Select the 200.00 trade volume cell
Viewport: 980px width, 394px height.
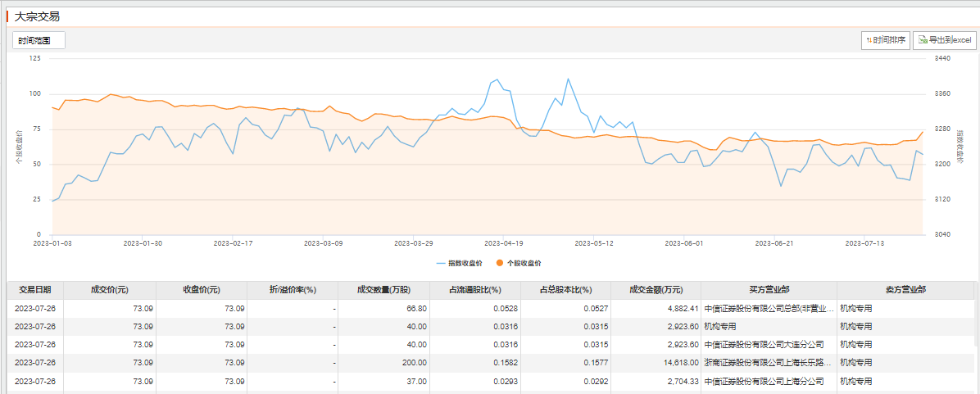pyautogui.click(x=383, y=363)
